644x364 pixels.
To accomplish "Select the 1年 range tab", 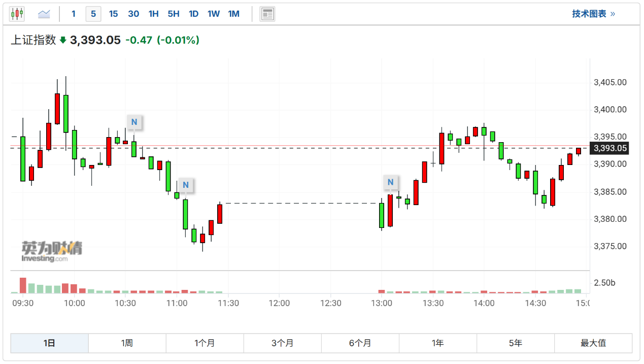I will [x=437, y=343].
